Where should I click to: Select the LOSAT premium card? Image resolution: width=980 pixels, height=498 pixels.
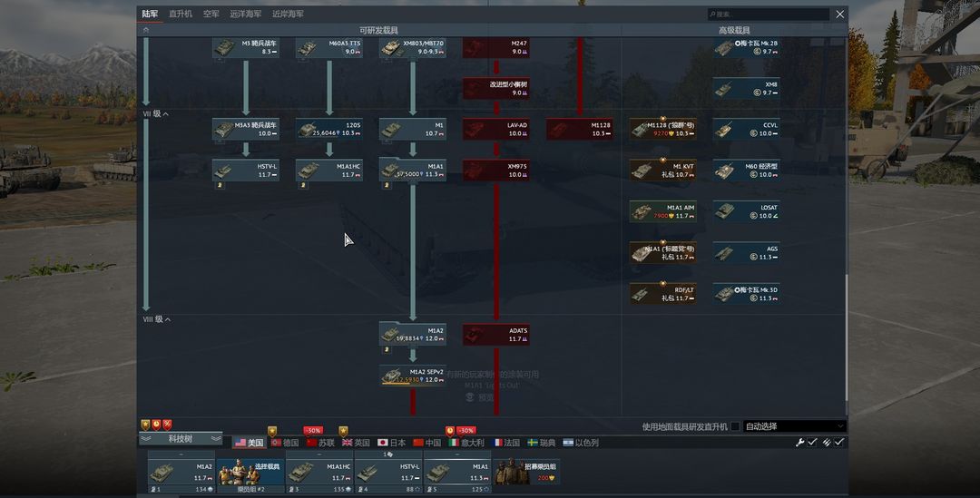tap(746, 212)
